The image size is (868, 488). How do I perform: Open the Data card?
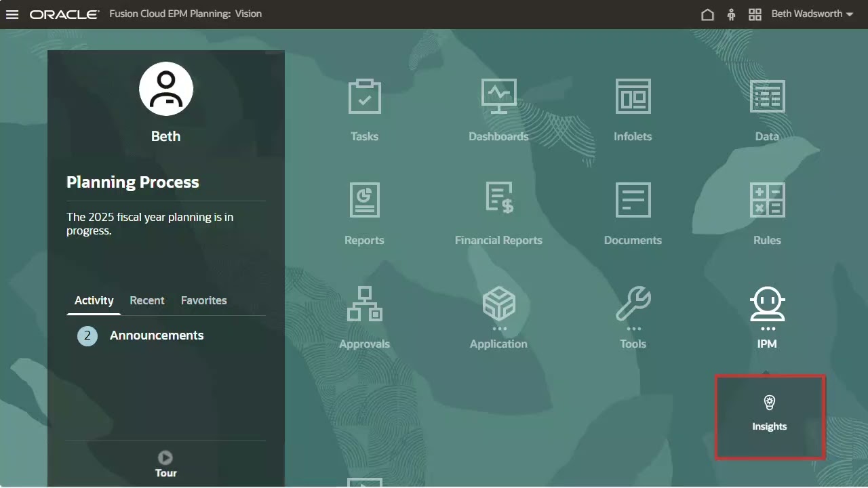point(767,110)
